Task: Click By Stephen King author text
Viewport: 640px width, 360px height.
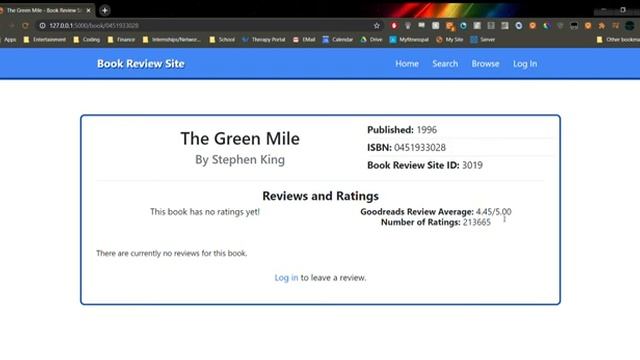Action: pos(240,160)
